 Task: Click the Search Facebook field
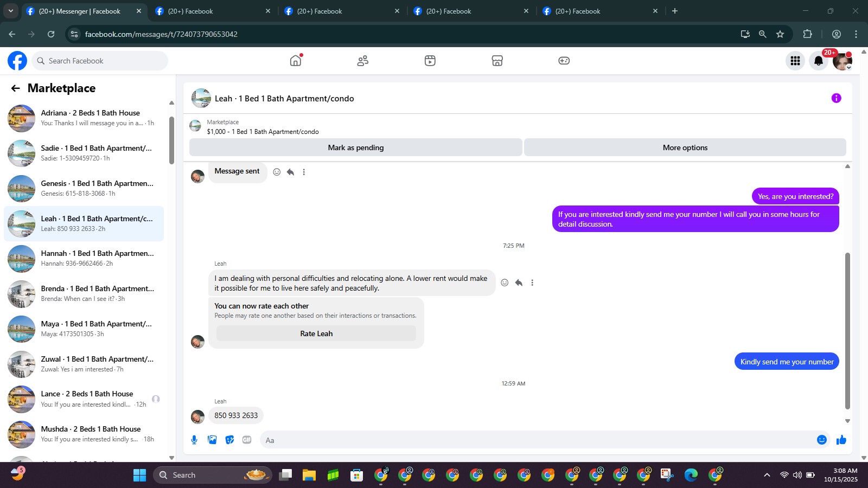pyautogui.click(x=100, y=61)
